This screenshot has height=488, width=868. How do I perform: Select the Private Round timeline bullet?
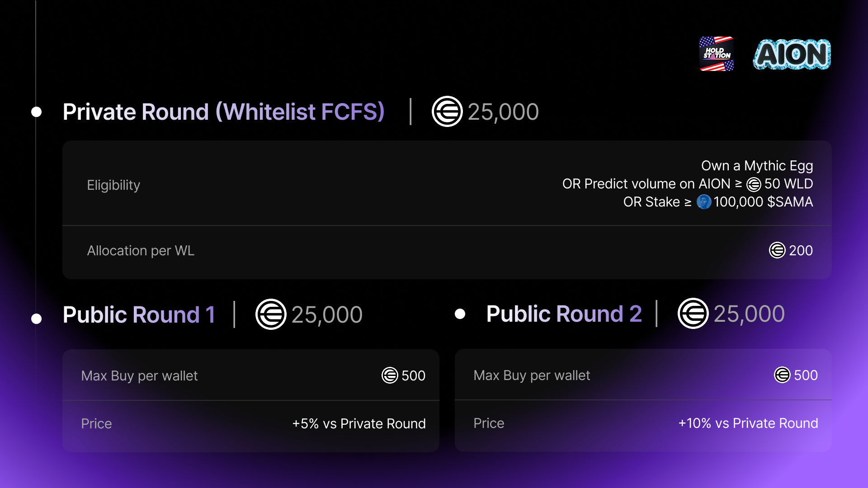[36, 112]
